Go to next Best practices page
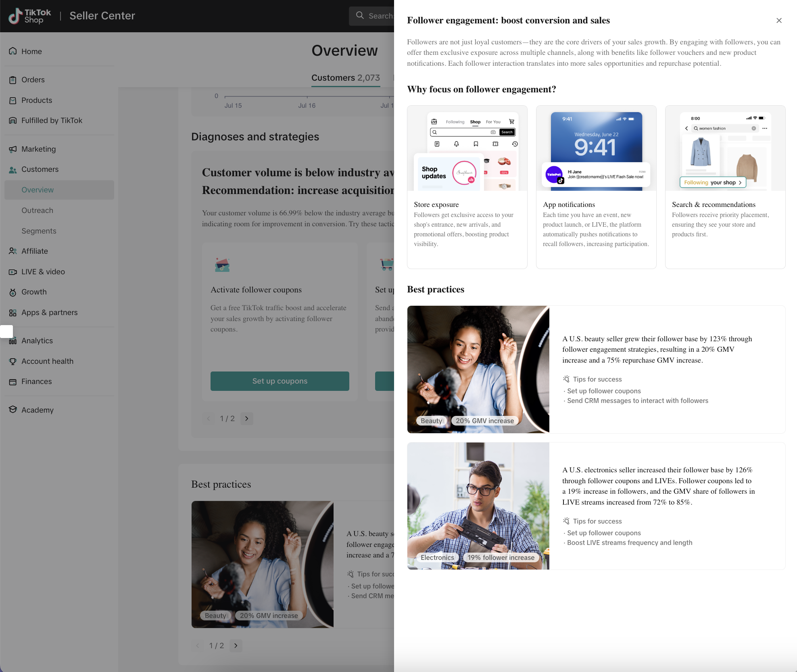 tap(236, 646)
